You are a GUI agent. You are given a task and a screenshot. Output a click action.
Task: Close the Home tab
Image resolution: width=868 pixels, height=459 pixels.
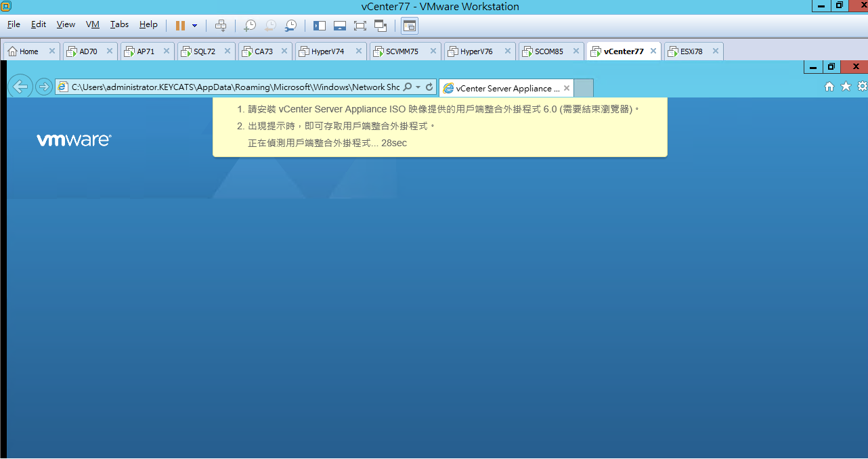52,51
